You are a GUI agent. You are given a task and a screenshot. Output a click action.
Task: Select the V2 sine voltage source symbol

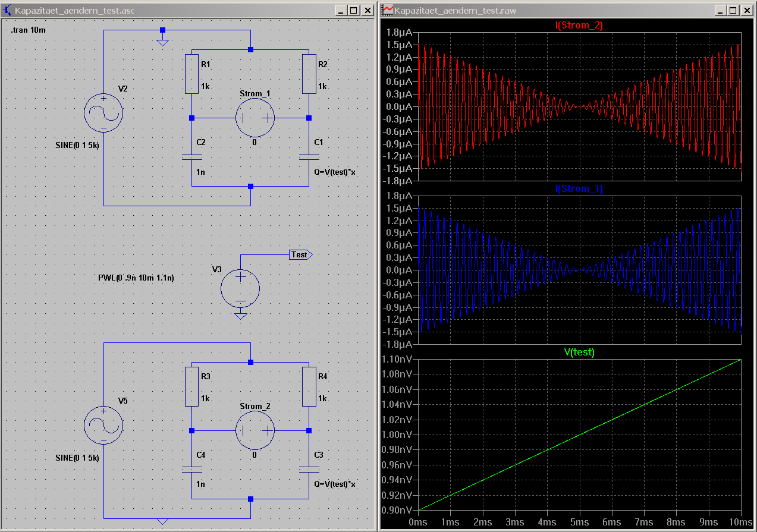103,112
